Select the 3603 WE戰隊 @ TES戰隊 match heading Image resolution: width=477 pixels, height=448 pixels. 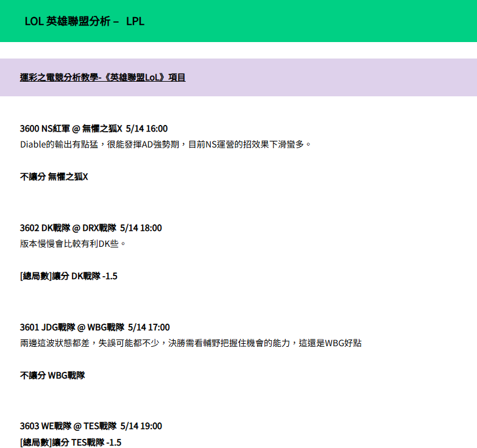(x=91, y=426)
